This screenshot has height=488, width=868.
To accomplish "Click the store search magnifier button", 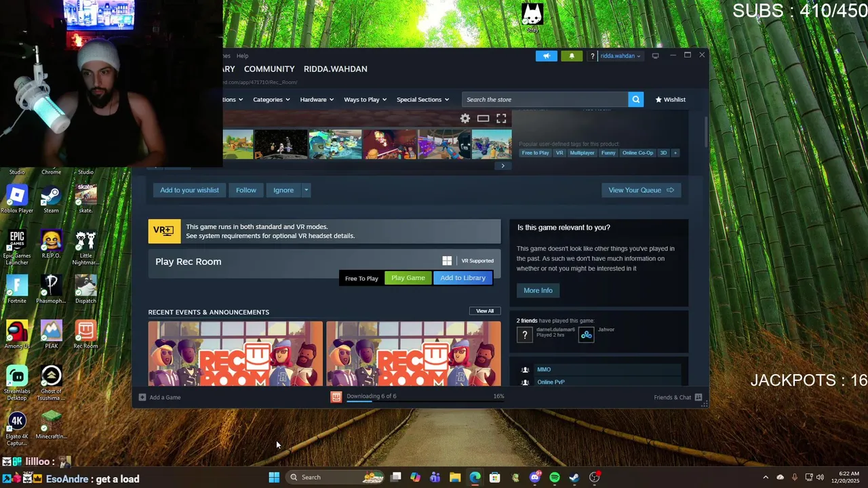I will pos(635,100).
